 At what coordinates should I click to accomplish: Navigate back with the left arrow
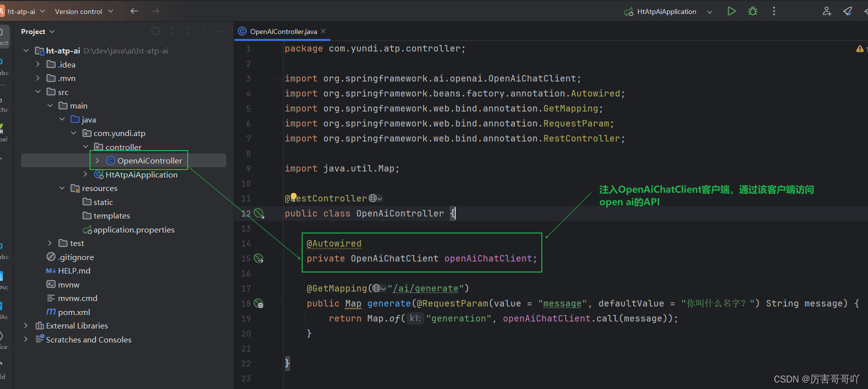[x=134, y=11]
